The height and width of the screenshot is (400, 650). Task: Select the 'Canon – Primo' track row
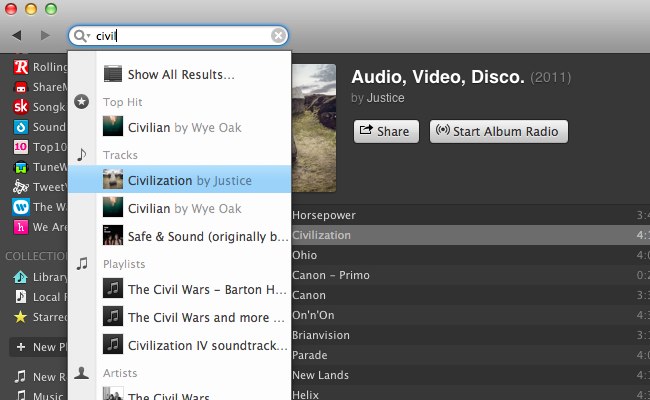[471, 275]
